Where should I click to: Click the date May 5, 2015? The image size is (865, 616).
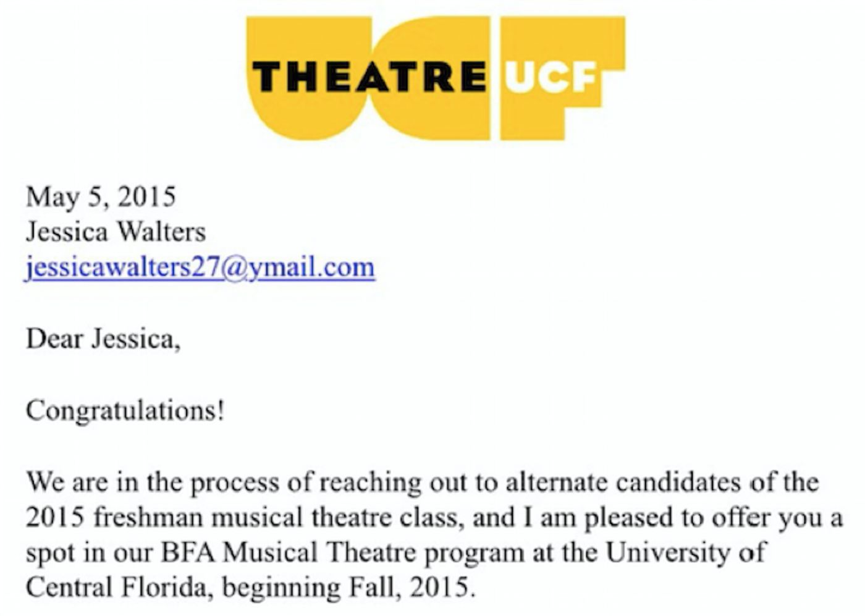pyautogui.click(x=101, y=197)
